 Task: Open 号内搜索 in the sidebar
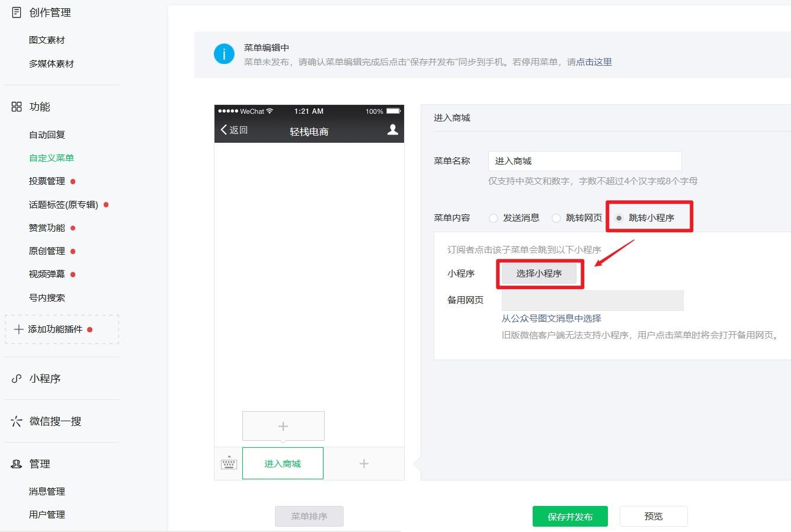point(47,297)
